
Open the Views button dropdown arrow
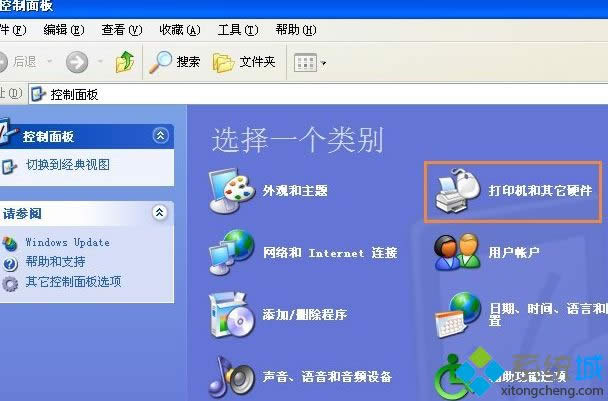(x=323, y=63)
